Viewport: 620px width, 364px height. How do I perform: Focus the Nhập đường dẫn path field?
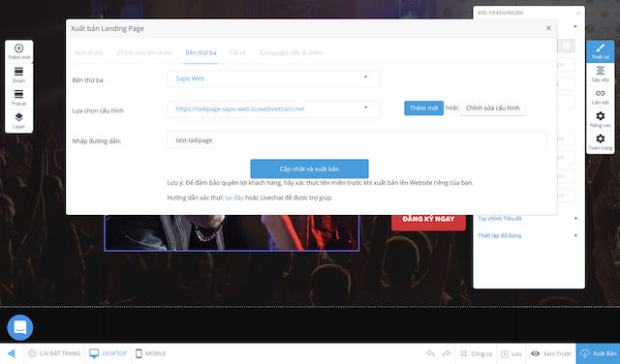pyautogui.click(x=356, y=140)
